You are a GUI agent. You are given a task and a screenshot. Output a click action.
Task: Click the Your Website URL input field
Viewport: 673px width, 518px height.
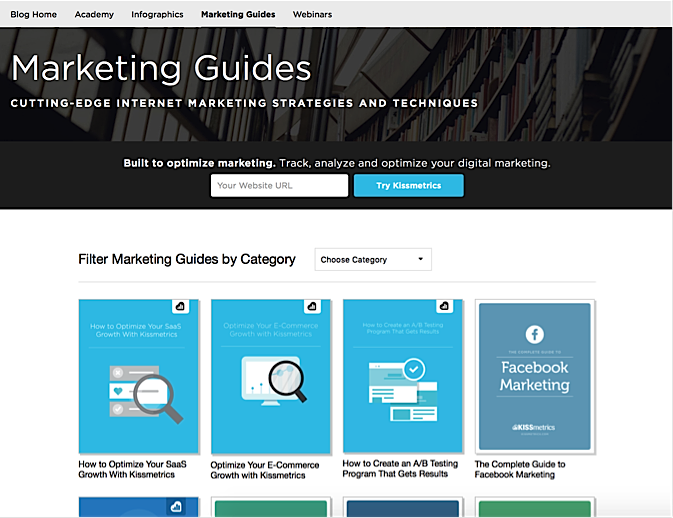(x=279, y=185)
